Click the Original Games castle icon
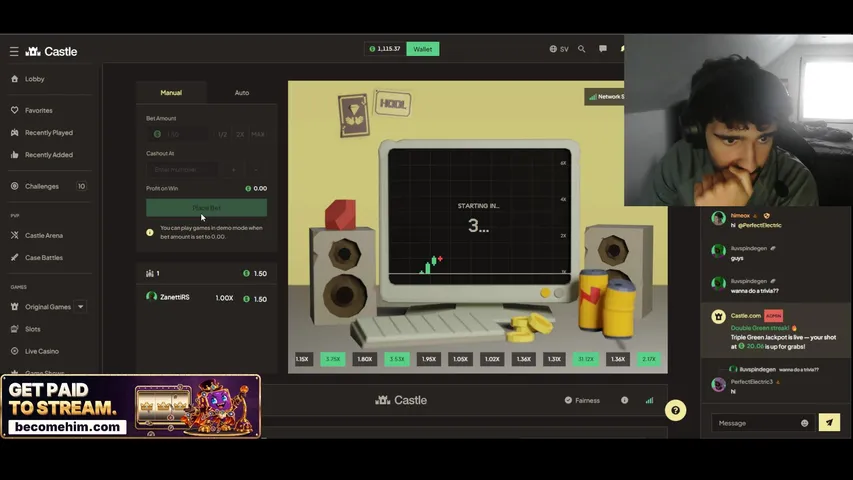The image size is (853, 480). [15, 307]
